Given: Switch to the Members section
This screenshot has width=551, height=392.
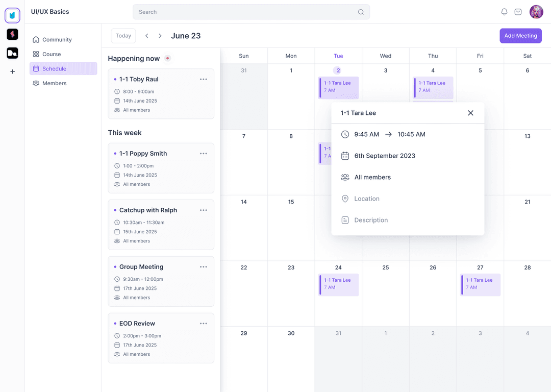Looking at the screenshot, I should point(54,83).
